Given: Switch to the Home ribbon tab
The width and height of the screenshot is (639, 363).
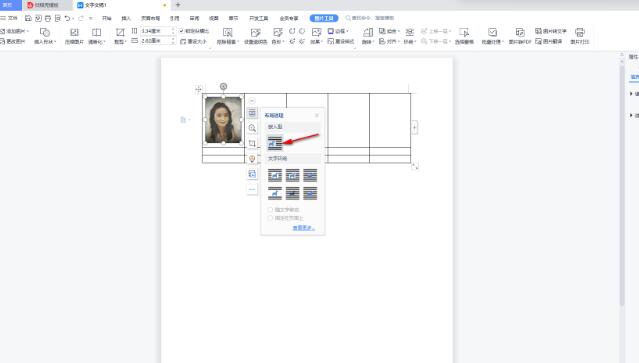Looking at the screenshot, I should (107, 18).
